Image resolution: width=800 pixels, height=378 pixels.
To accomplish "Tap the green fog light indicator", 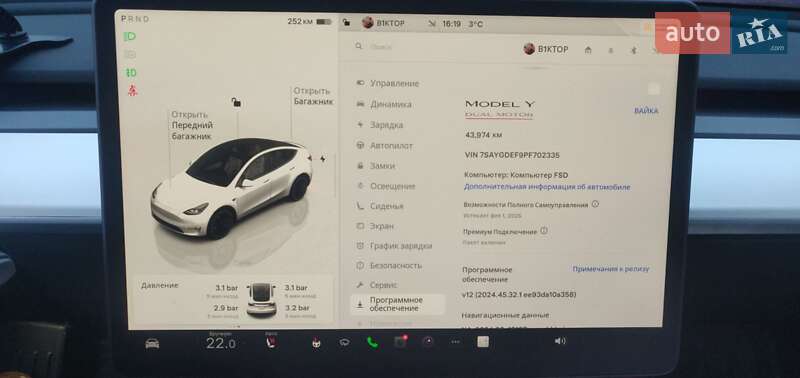I will (131, 72).
